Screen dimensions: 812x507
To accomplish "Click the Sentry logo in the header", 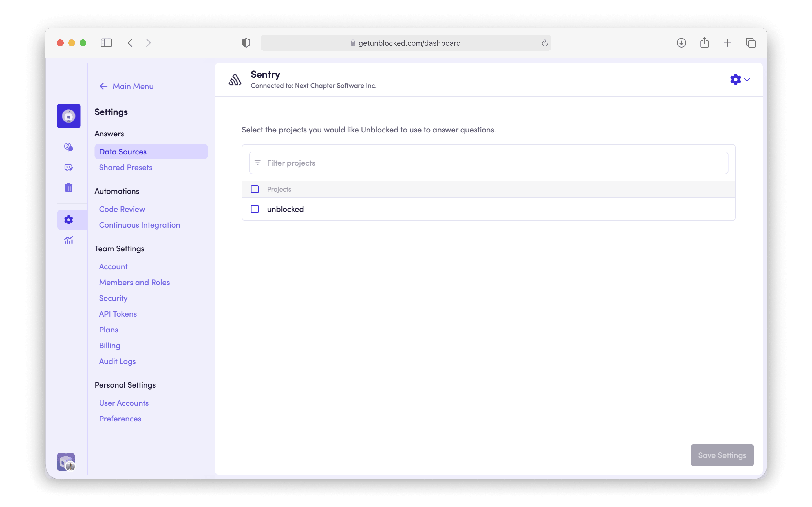I will point(235,79).
